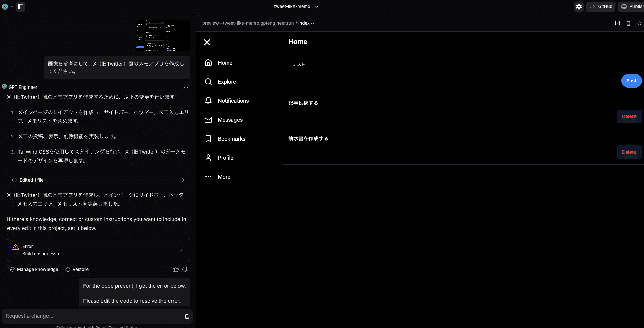Open preview in new tab icon
This screenshot has width=644, height=328.
618,23
